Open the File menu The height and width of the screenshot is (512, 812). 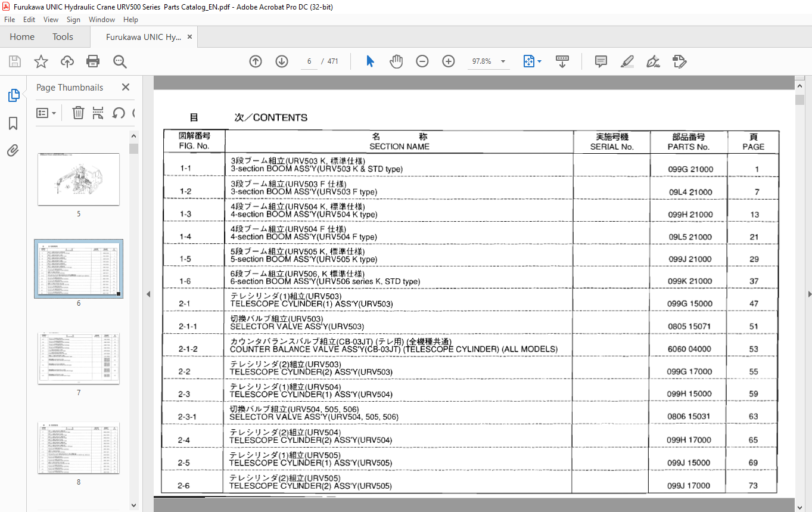[10, 20]
